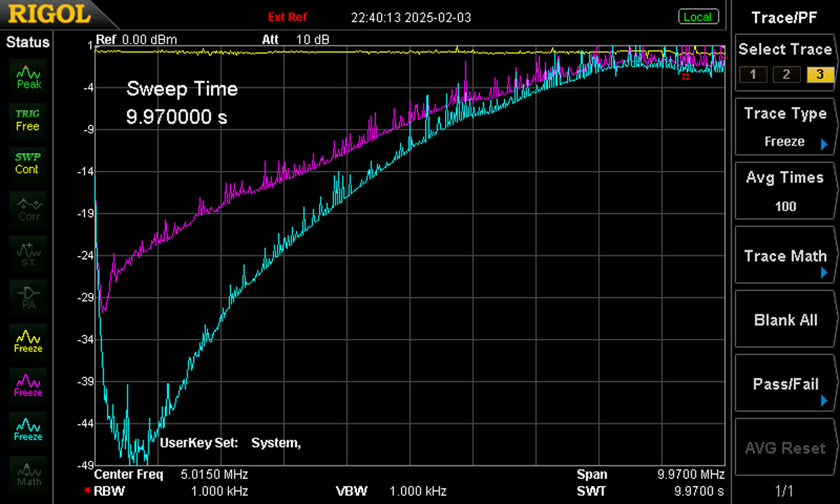Click the 1/1 menu page indicator
This screenshot has width=840, height=504.
point(784,491)
